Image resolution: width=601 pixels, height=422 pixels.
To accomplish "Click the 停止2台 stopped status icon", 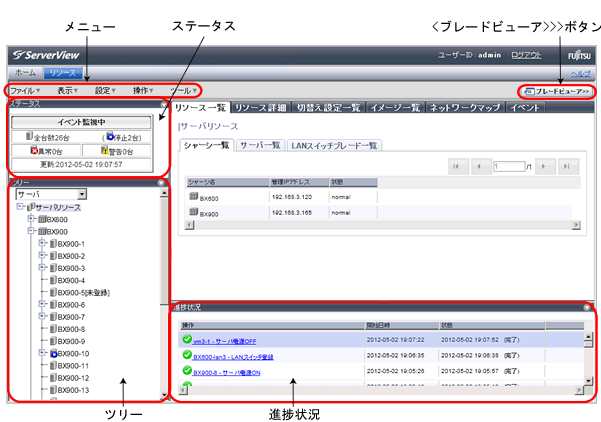I will pos(110,136).
